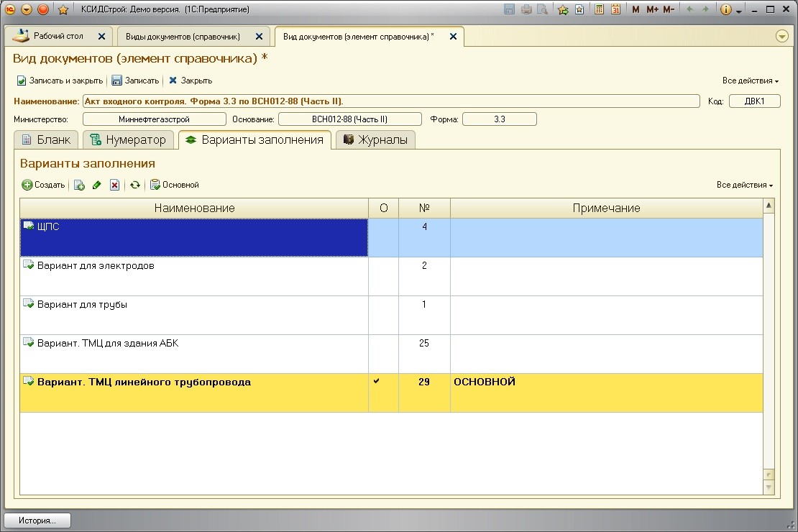Open the calendar icon in the title bar

pos(616,9)
